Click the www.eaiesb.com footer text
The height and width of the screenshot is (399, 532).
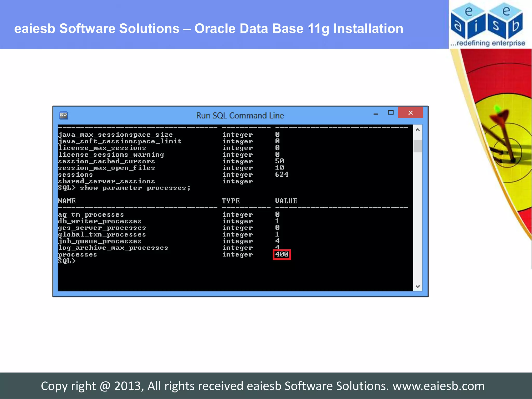(x=438, y=386)
